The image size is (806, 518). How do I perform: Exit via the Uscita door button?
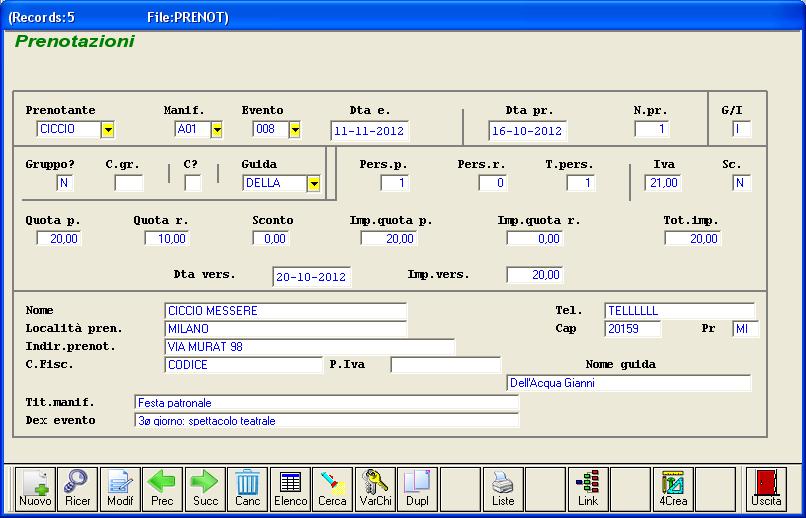766,489
